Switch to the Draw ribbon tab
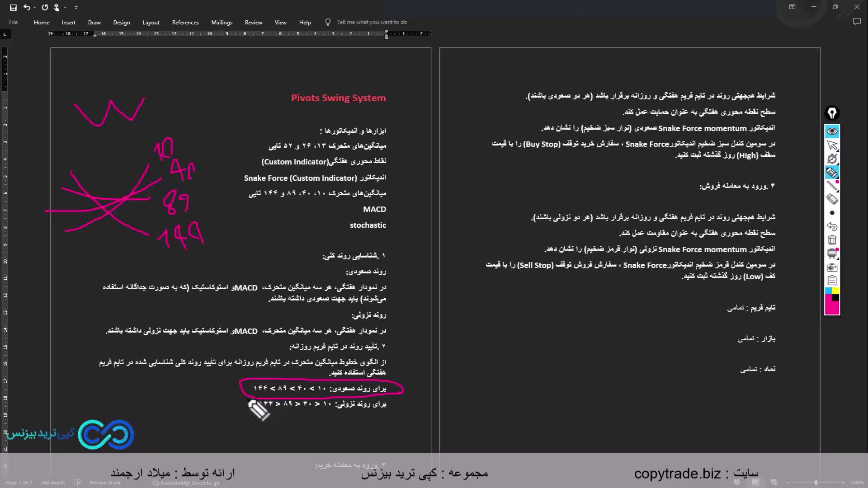 click(x=94, y=22)
